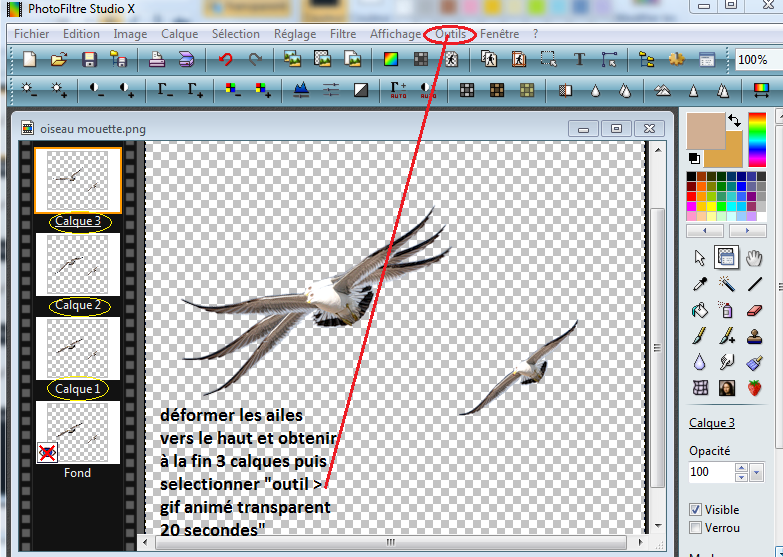Reset colors to black and white
Viewport: 783px width, 557px height.
click(x=694, y=158)
